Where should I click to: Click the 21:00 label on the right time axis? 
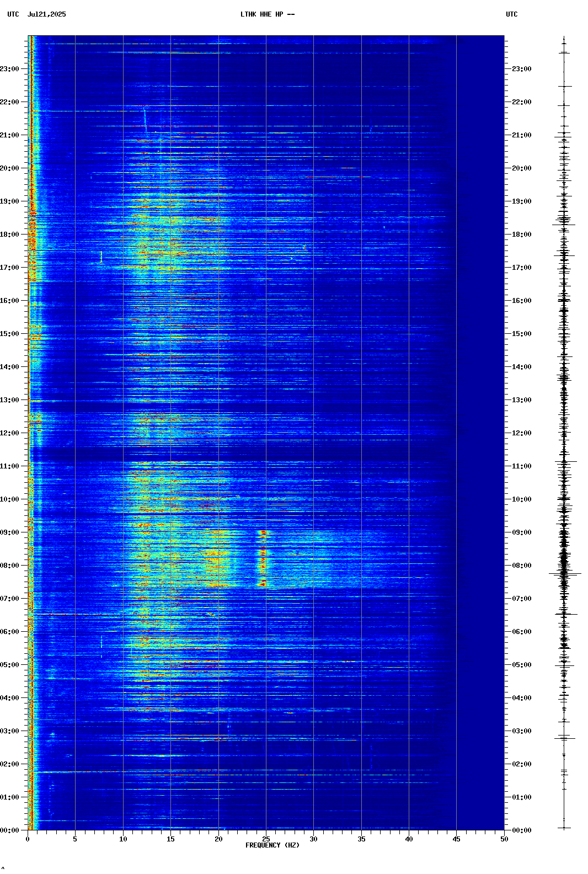(x=522, y=135)
